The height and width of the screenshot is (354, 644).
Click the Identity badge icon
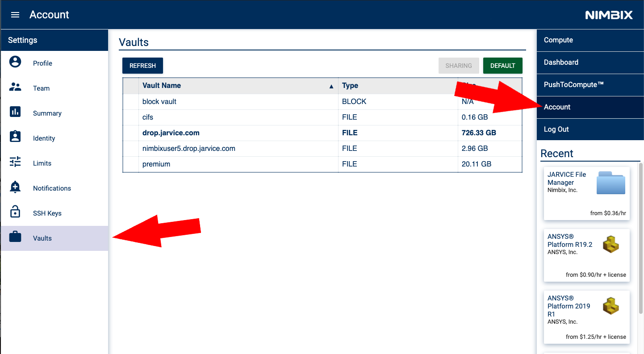[x=15, y=137]
